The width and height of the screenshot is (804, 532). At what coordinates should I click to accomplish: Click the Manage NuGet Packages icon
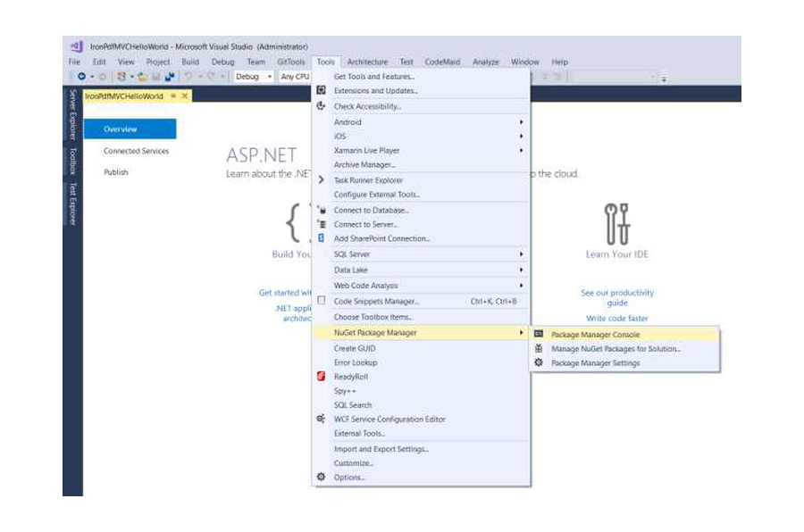tap(539, 348)
